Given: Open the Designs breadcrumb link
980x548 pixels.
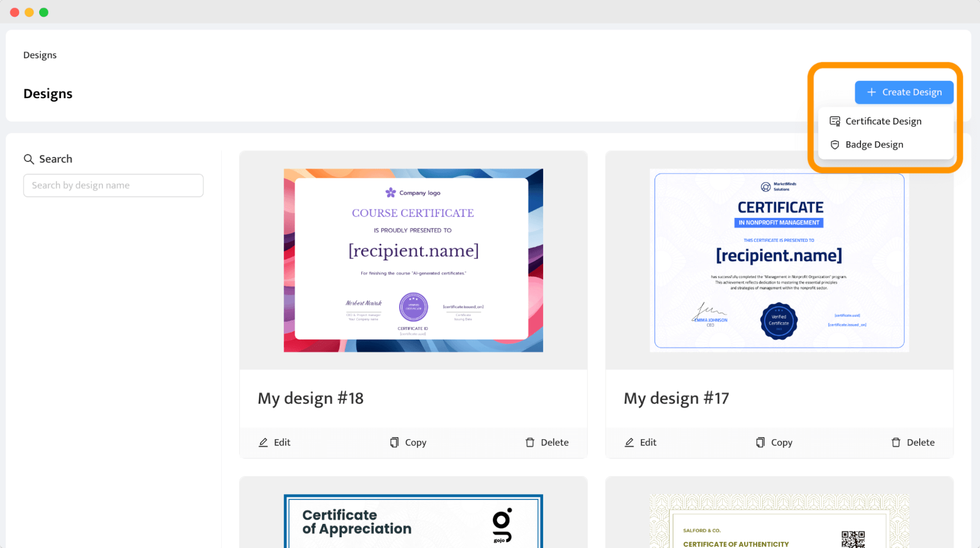Looking at the screenshot, I should click(40, 55).
